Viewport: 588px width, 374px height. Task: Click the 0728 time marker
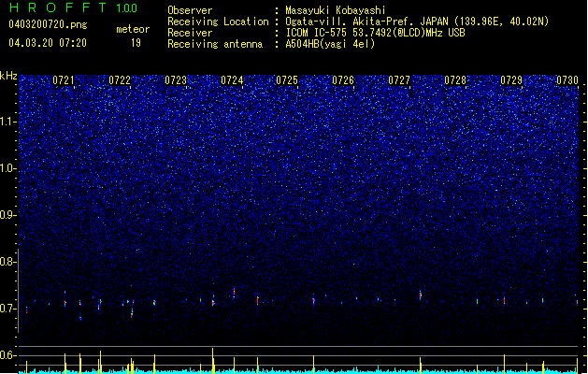point(455,80)
